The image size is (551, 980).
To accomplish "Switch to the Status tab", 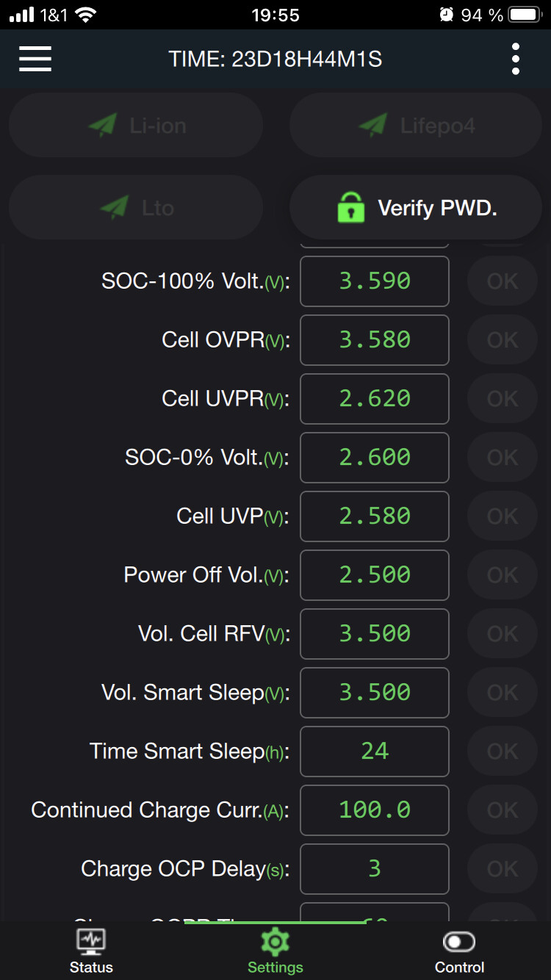I will pyautogui.click(x=91, y=952).
